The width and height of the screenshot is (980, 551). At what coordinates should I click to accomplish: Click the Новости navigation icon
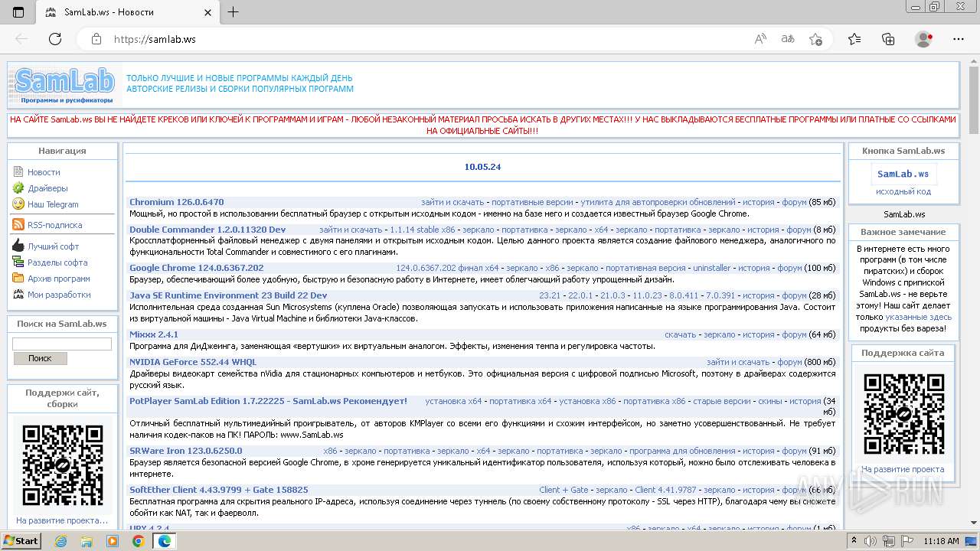[x=18, y=172]
